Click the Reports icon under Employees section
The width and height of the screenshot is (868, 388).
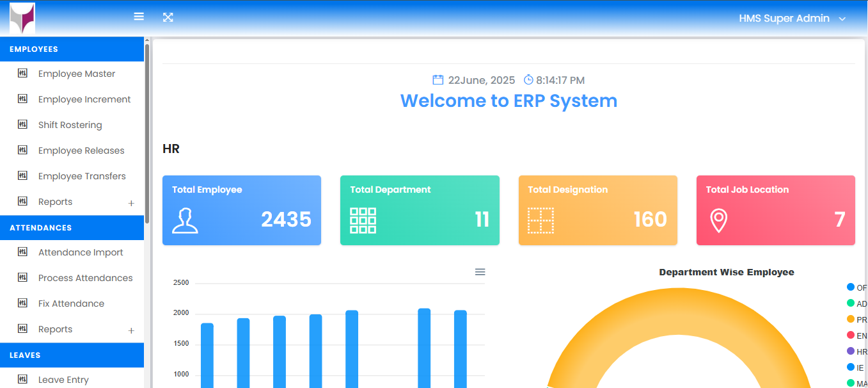[23, 201]
